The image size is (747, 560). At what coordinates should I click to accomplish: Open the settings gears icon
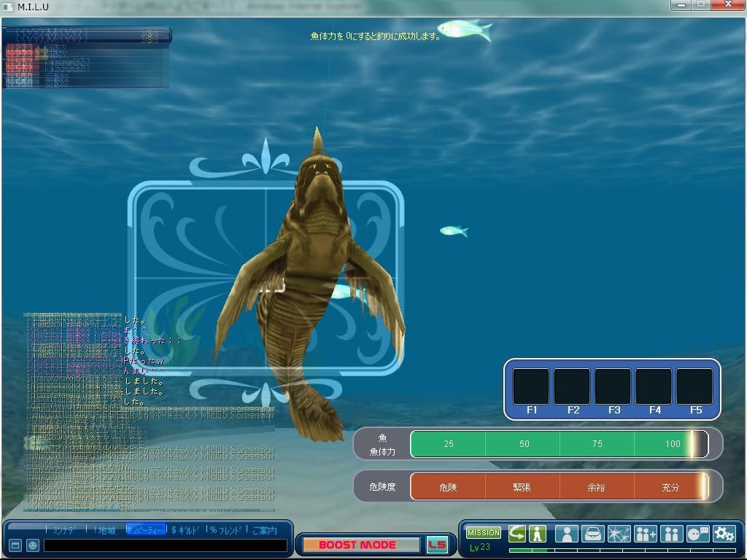[724, 534]
